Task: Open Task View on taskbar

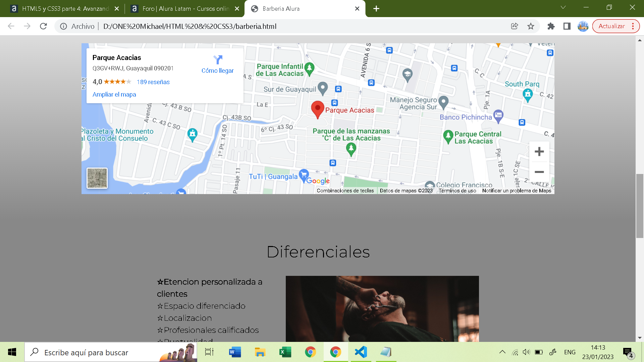Action: click(209, 352)
